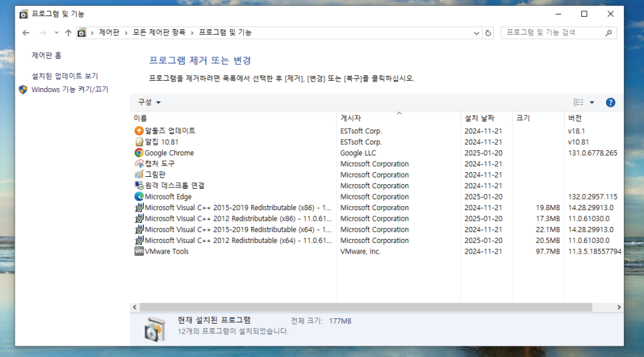Click the 알집 10.81 egg icon
Viewport: 644px width, 357px height.
point(139,142)
